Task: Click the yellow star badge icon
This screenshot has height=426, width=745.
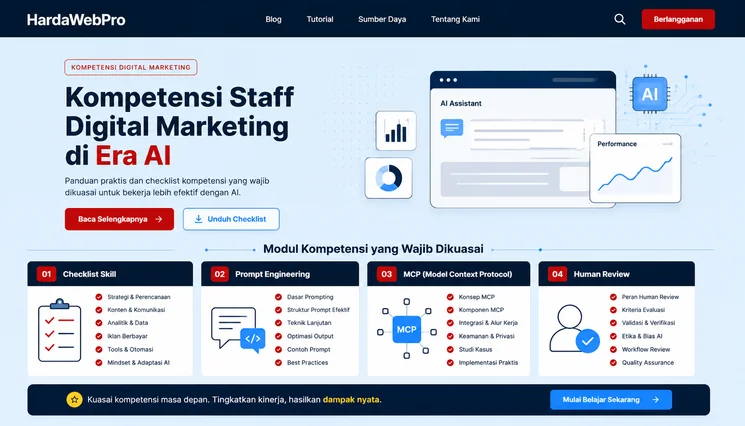Action: [74, 400]
